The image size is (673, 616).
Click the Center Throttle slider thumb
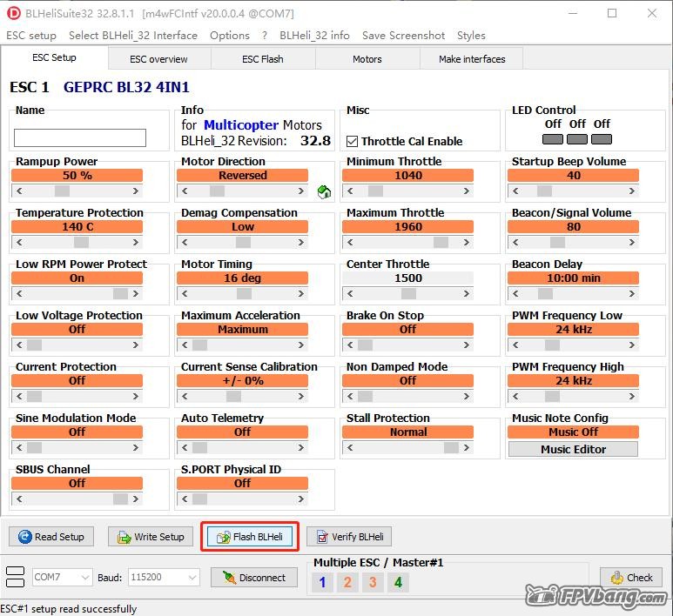[408, 294]
